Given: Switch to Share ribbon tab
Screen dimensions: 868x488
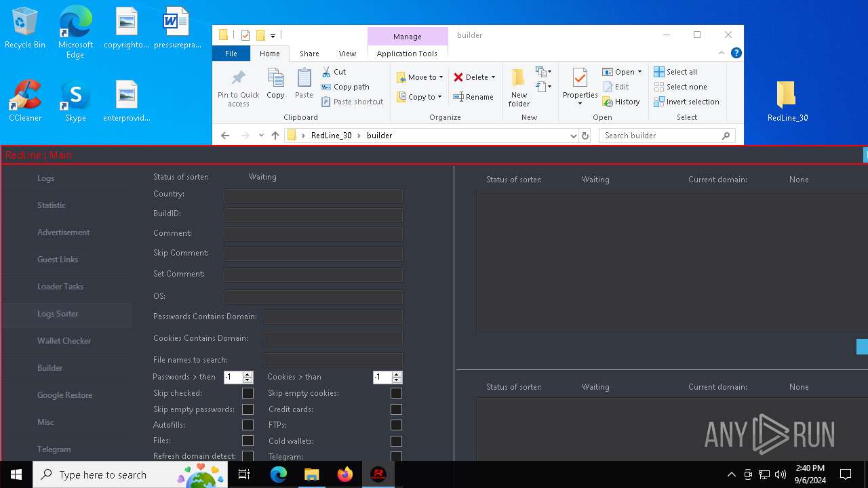Looking at the screenshot, I should (x=309, y=54).
